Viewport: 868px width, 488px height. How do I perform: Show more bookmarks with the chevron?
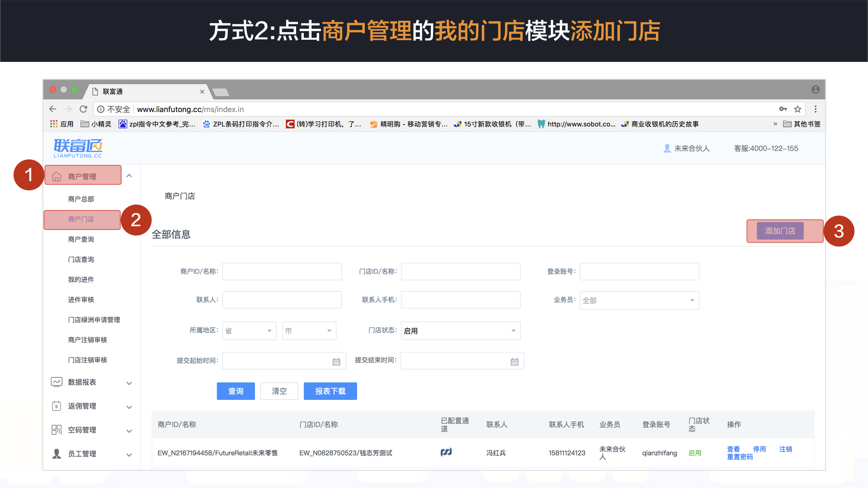(775, 124)
